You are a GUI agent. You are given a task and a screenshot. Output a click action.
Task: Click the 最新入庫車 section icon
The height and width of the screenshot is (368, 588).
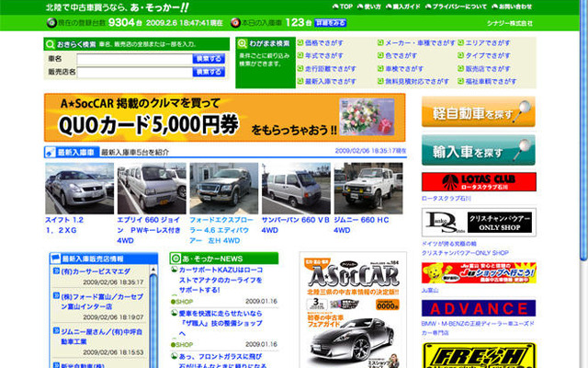tap(51, 152)
